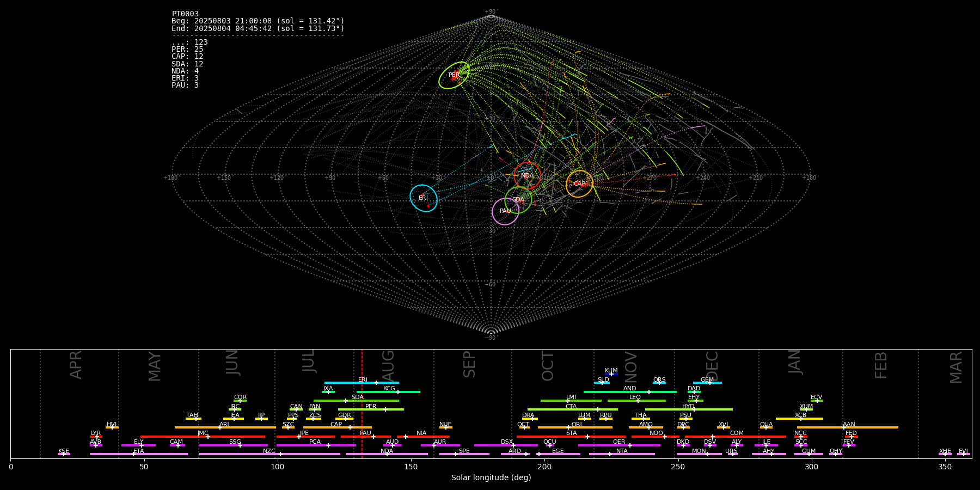Click the 150 tick on the solar longitude axis
Screen dimensions: 980x490
(x=411, y=467)
